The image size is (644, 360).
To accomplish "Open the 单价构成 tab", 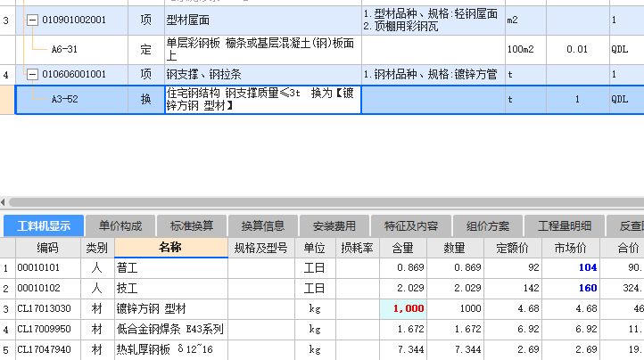I will pos(120,225).
